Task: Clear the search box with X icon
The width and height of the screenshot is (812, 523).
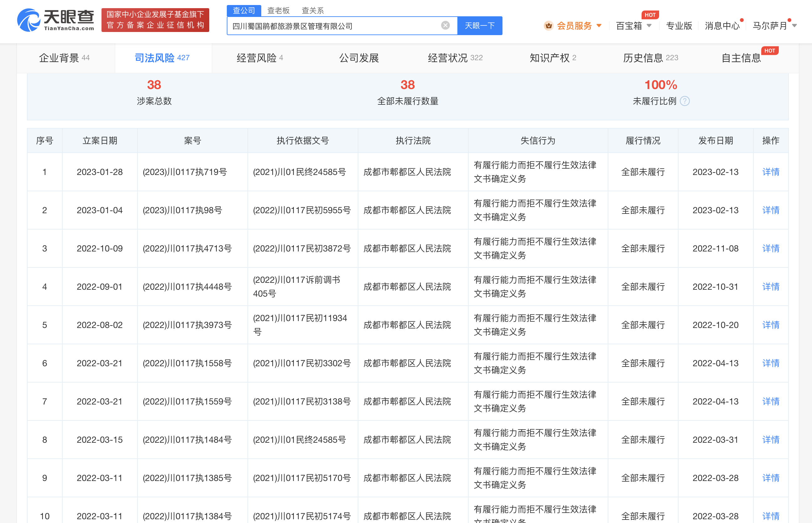Action: [445, 25]
